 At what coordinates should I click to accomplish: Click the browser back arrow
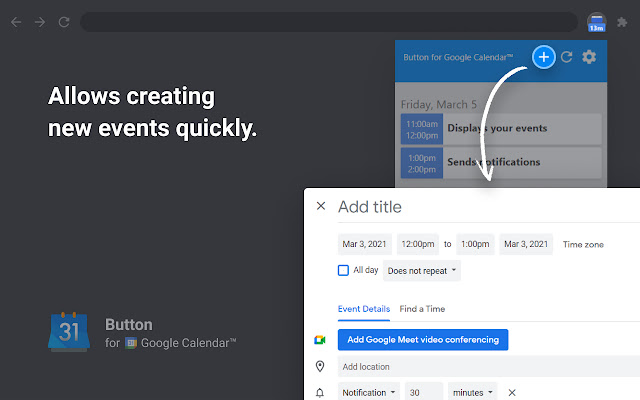[16, 22]
